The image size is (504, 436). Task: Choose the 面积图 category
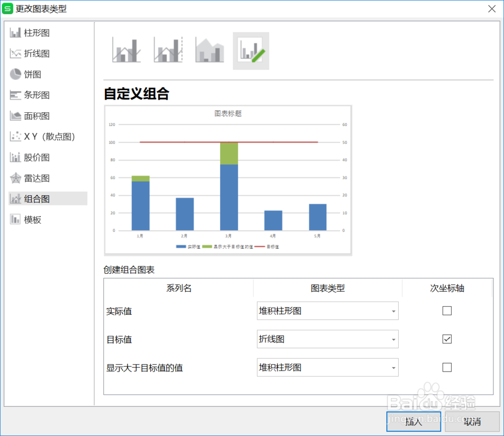(37, 116)
